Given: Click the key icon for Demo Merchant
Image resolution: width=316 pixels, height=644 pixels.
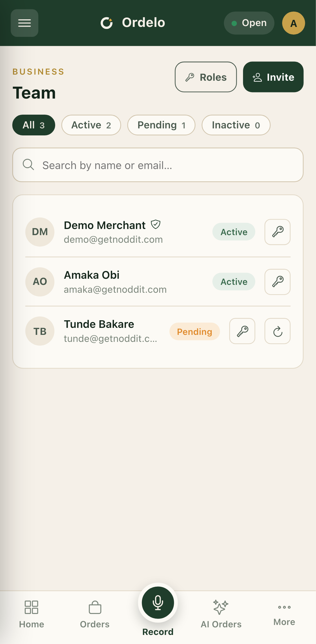Looking at the screenshot, I should pyautogui.click(x=277, y=232).
